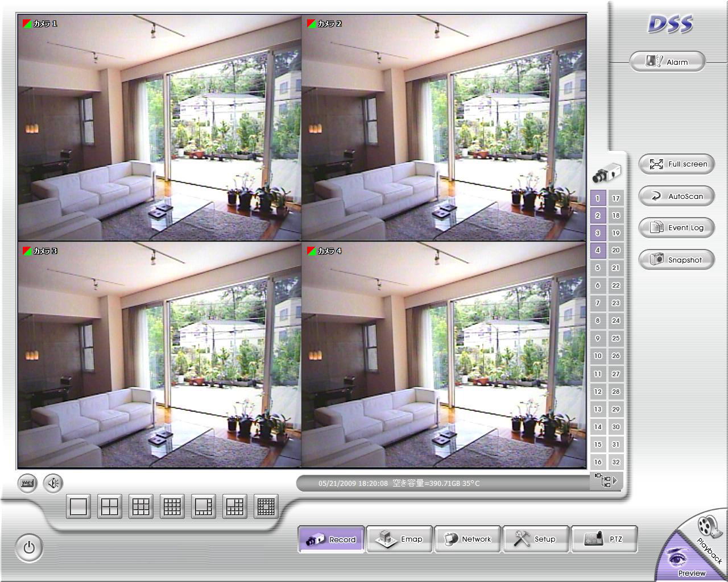This screenshot has width=728, height=582.
Task: Select camera channel 9
Action: 598,338
